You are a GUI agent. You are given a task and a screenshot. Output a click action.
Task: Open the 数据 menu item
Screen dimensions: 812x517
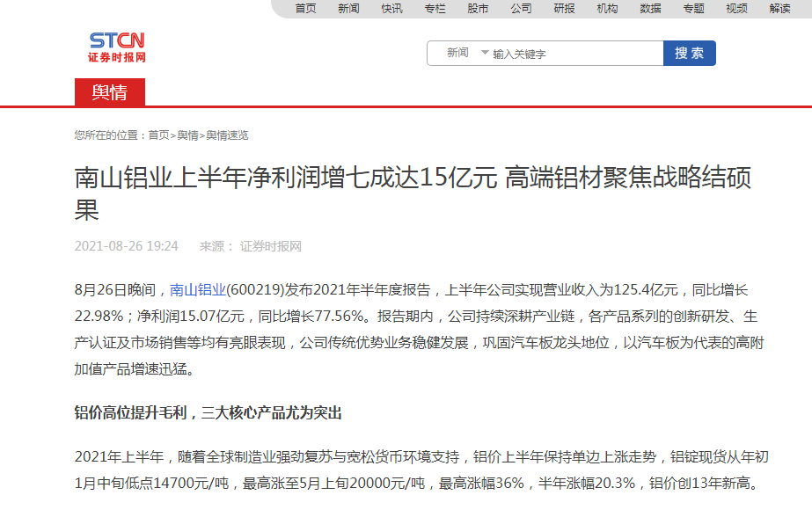click(x=650, y=9)
